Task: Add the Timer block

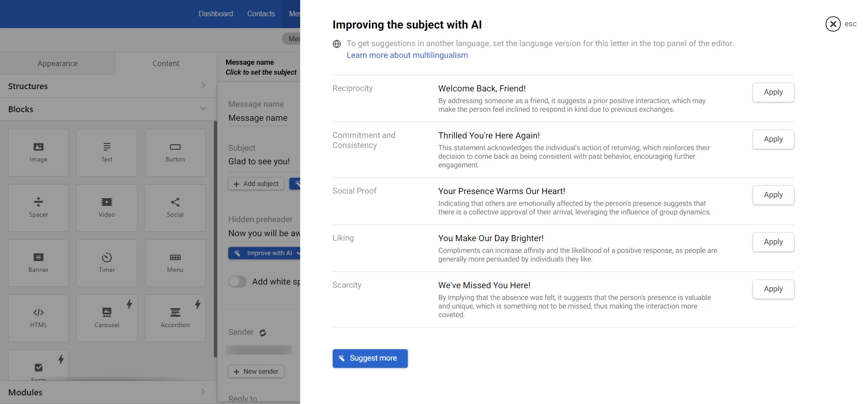Action: pos(107,263)
